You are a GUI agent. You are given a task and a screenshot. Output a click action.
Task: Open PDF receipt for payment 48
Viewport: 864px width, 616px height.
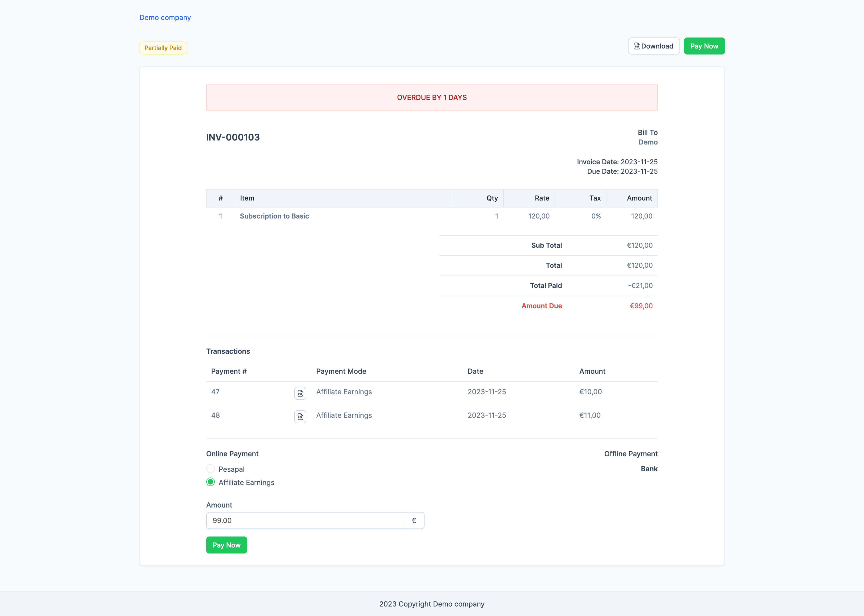pyautogui.click(x=300, y=416)
